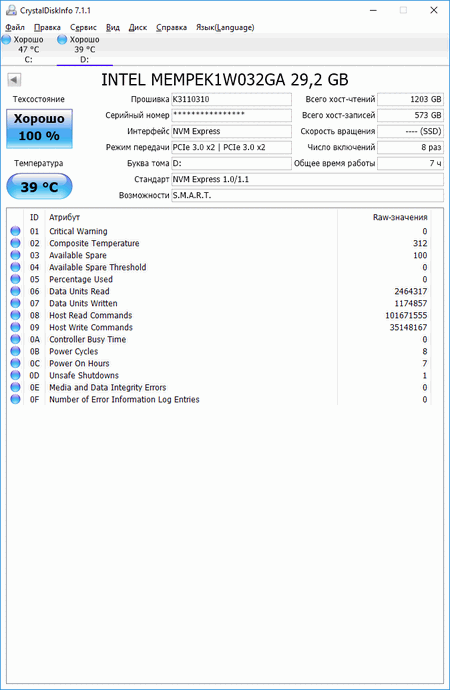Viewport: 450px width, 690px height.
Task: Click the status orb for Critical Warning
Action: [15, 231]
